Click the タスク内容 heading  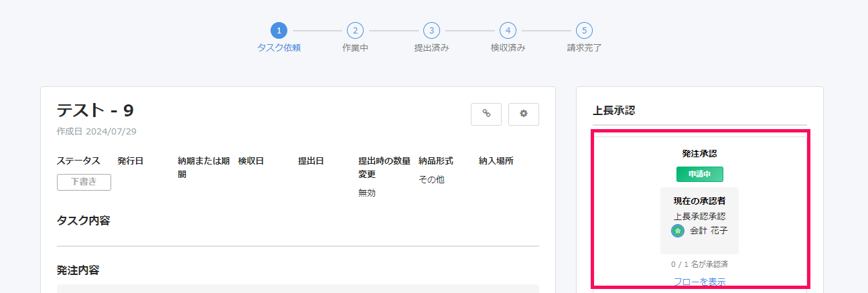click(83, 220)
